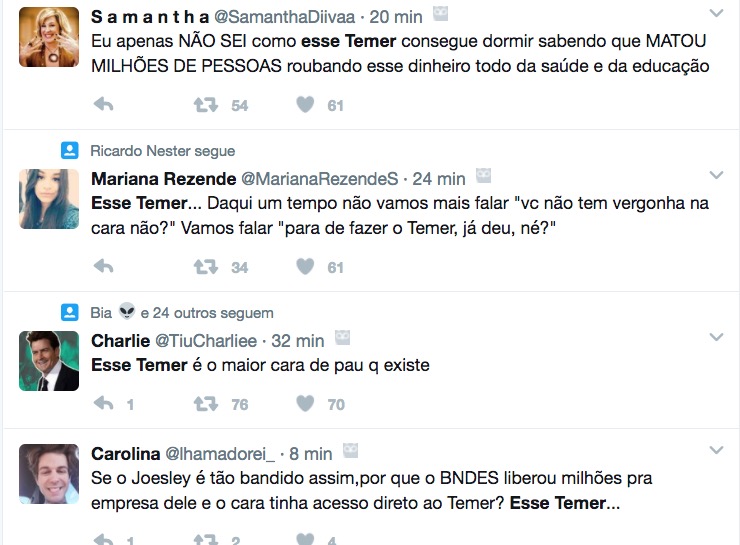Image resolution: width=740 pixels, height=545 pixels.
Task: Open Carolina's profile picture
Action: [49, 473]
